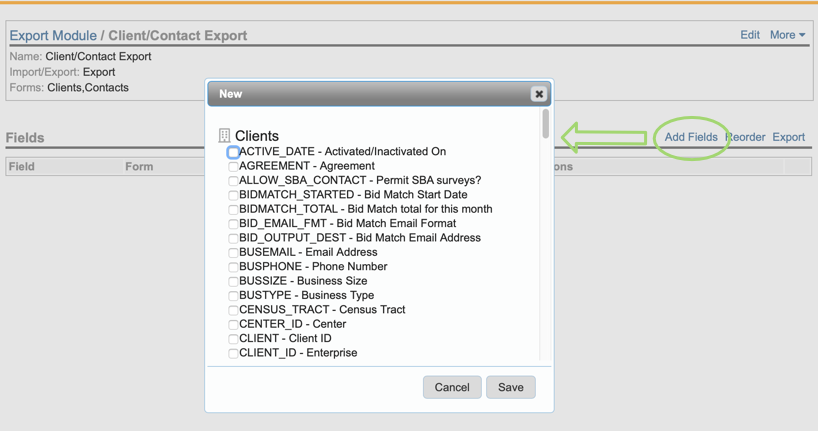The image size is (818, 431).
Task: Open the Reorder link
Action: coord(746,137)
